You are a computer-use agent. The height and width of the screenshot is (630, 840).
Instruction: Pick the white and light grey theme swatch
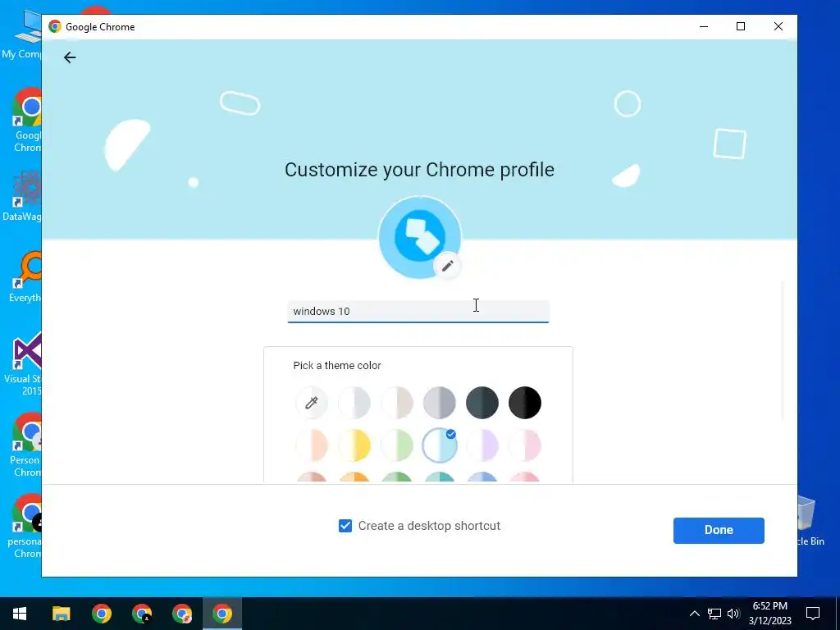354,402
